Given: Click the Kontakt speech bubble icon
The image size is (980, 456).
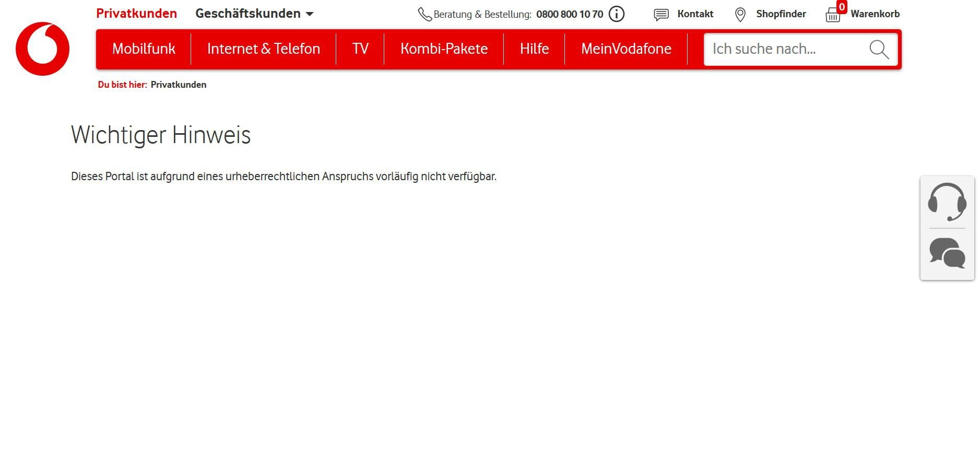Looking at the screenshot, I should point(661,15).
